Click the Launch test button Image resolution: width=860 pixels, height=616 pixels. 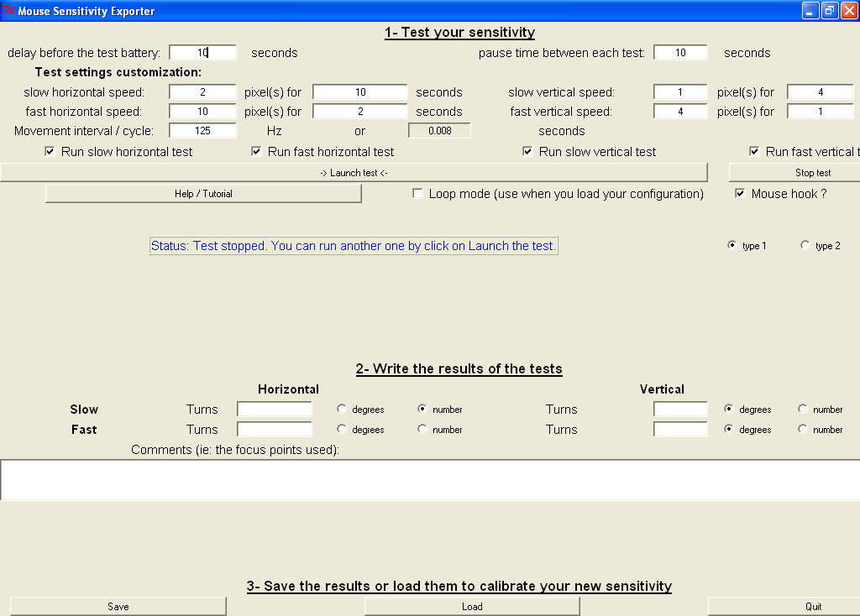click(x=354, y=173)
